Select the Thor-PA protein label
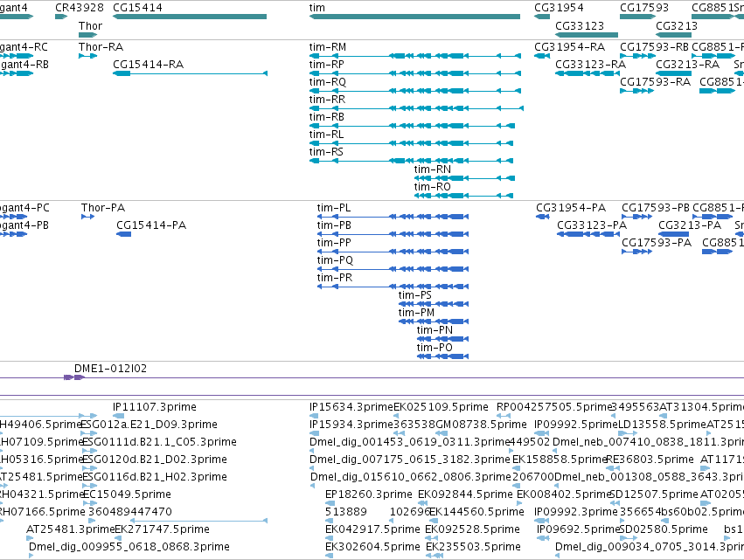This screenshot has height=560, width=744. 103,208
